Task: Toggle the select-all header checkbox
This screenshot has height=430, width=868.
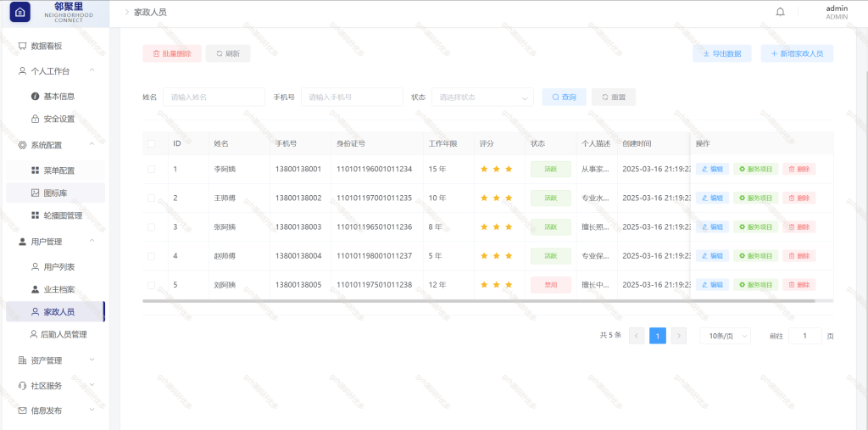Action: pos(151,143)
